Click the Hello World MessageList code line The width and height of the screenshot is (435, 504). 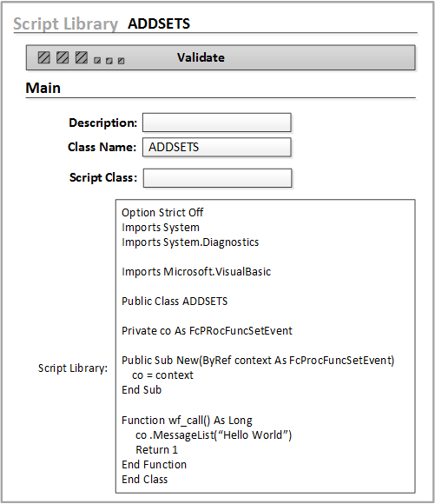(x=214, y=434)
